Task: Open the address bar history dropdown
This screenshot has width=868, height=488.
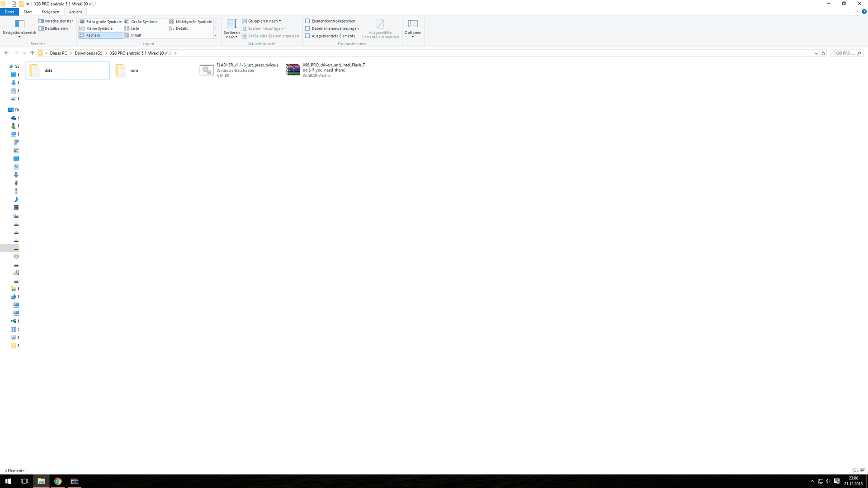Action: pos(816,53)
